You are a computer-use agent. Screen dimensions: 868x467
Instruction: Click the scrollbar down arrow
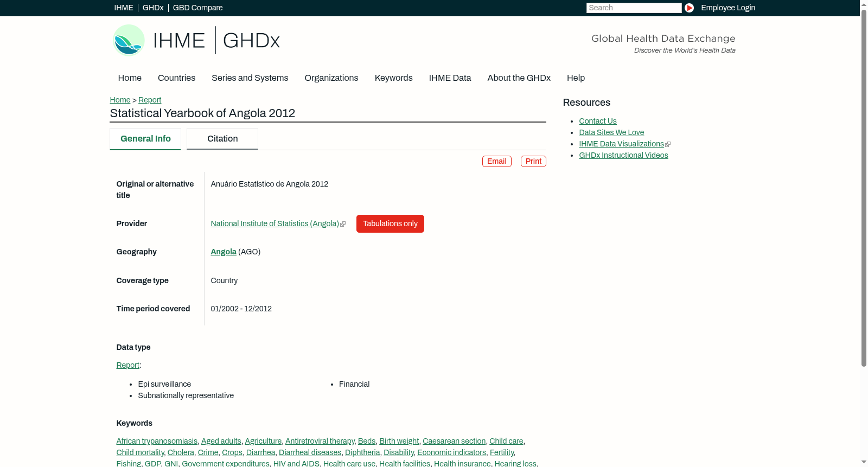point(864,462)
